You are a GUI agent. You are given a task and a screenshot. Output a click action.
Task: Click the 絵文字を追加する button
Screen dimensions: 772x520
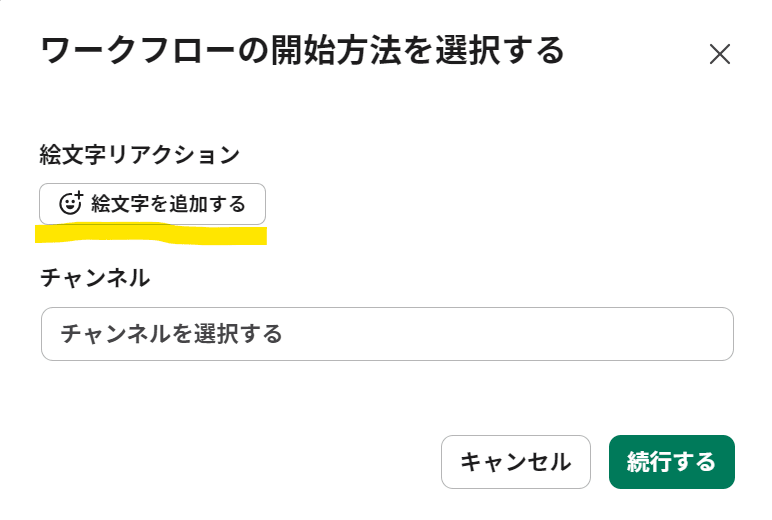pyautogui.click(x=153, y=204)
